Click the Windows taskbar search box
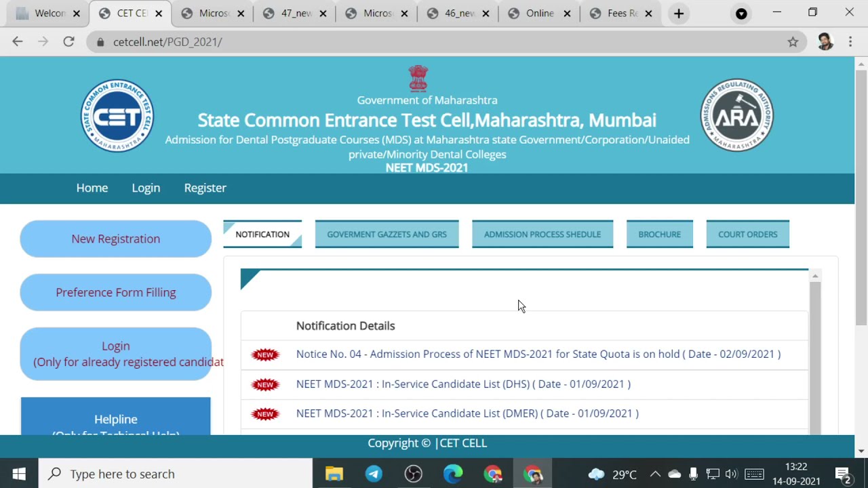This screenshot has height=488, width=868. click(x=176, y=474)
